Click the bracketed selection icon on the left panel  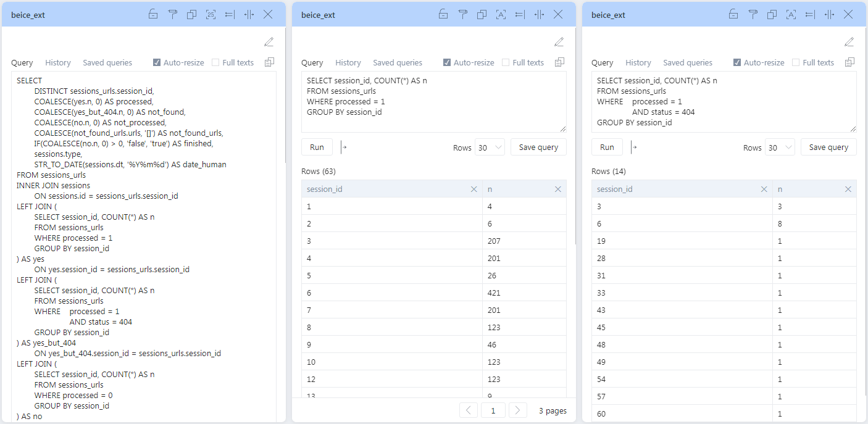pos(211,14)
